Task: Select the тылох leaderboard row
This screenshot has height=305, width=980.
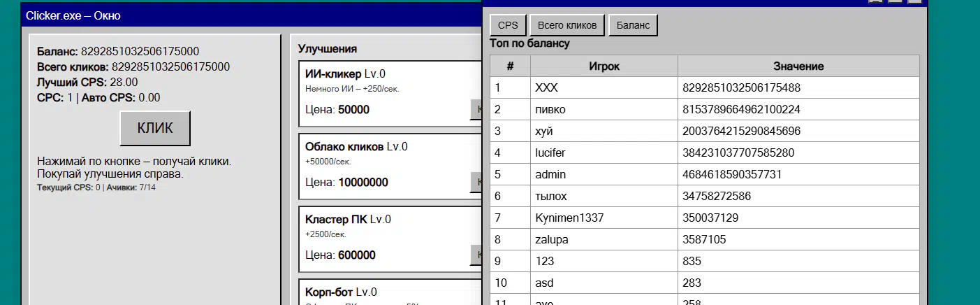Action: 550,196
